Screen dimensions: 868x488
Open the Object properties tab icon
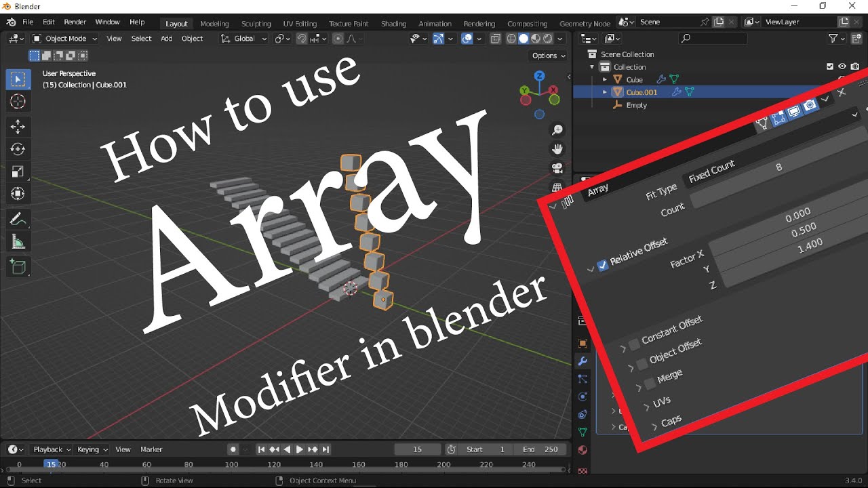pyautogui.click(x=582, y=344)
